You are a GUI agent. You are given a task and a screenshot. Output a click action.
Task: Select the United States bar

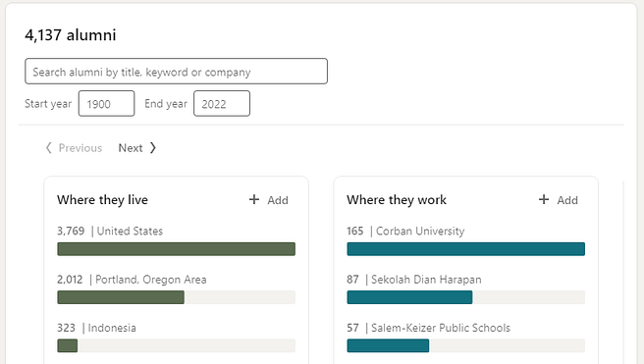176,249
